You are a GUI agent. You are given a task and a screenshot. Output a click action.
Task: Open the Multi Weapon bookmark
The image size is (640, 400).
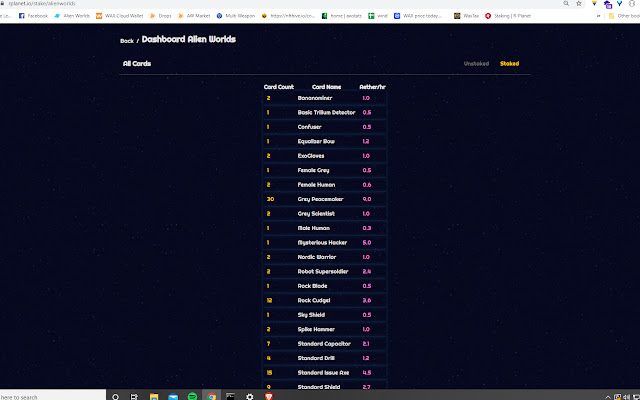click(236, 16)
